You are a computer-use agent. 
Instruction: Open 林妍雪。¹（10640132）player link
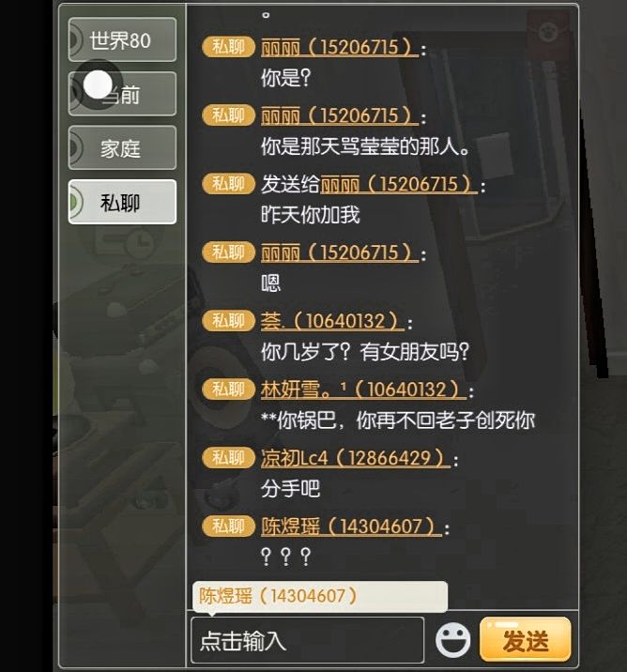(363, 389)
